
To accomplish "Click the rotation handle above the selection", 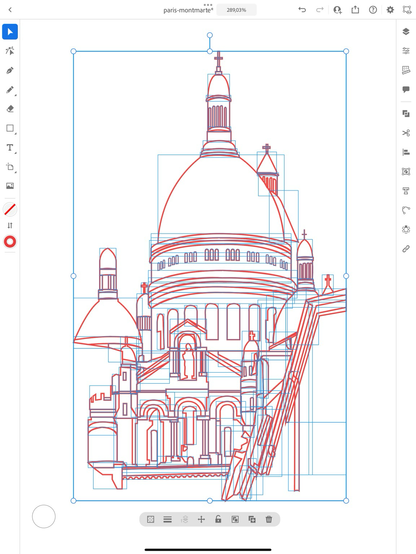I will (210, 35).
